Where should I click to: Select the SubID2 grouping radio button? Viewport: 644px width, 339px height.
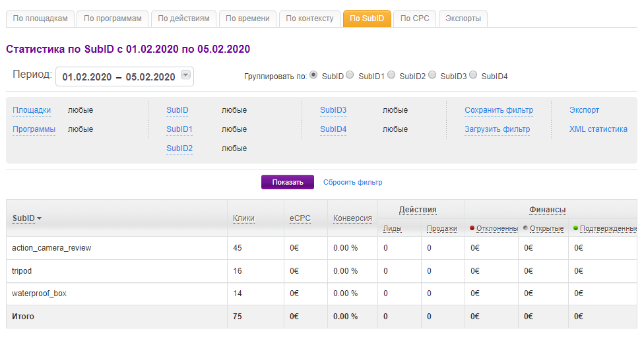tap(391, 75)
